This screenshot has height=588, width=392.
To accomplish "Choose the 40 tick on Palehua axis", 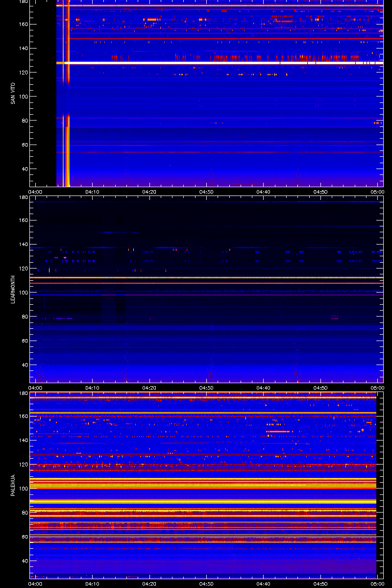I will coord(24,561).
